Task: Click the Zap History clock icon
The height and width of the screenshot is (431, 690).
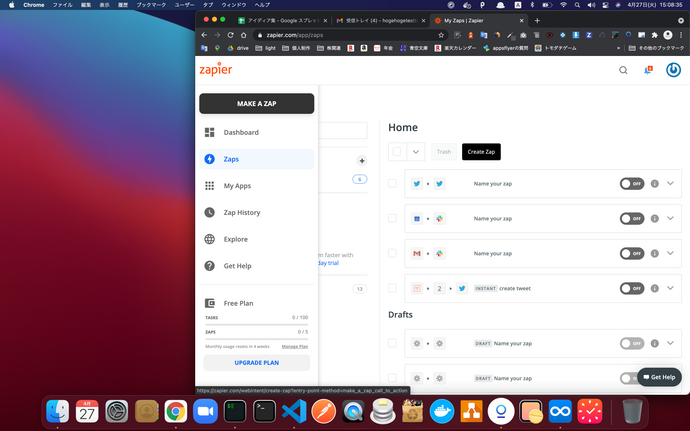Action: click(209, 212)
